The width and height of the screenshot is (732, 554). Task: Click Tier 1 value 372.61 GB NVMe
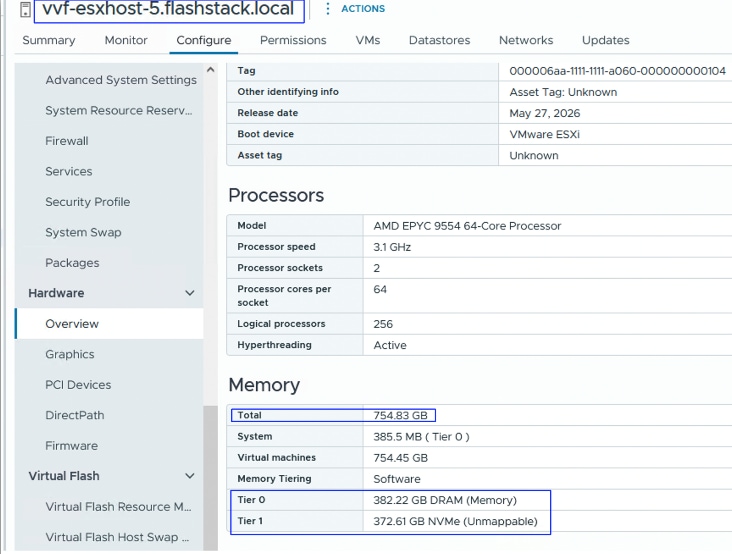click(x=455, y=521)
